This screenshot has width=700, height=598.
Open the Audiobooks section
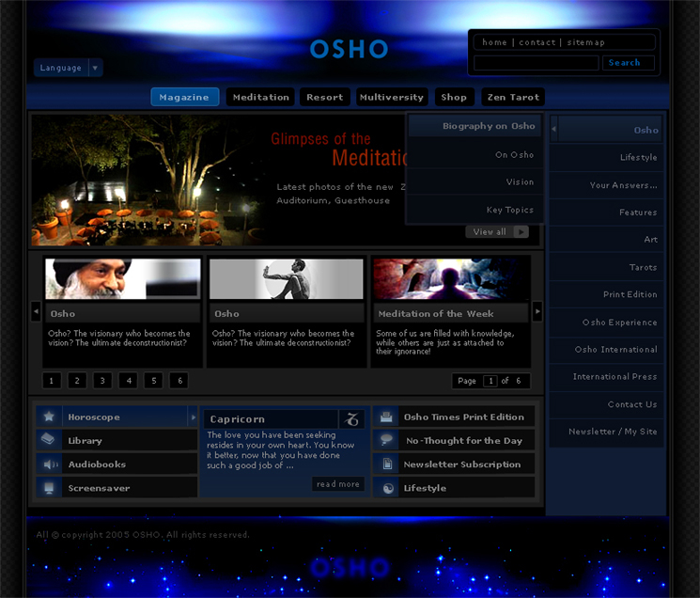click(117, 464)
